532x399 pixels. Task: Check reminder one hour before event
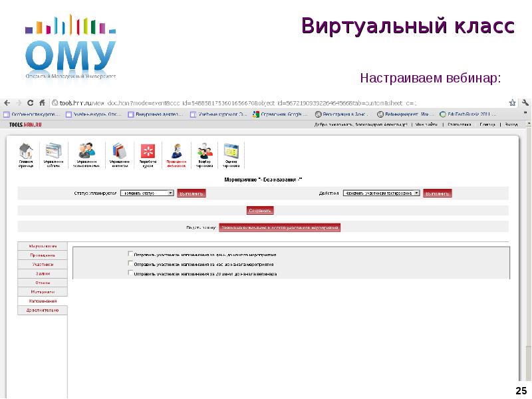pos(130,263)
